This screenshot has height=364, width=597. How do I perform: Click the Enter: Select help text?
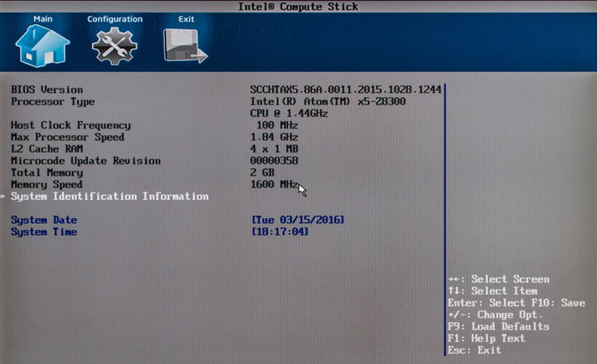coord(487,303)
